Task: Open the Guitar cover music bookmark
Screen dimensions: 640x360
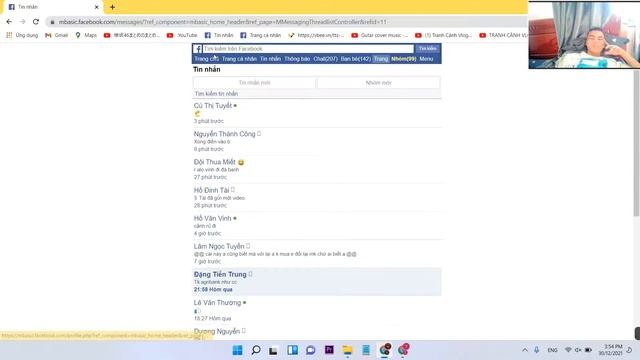Action: [x=380, y=36]
